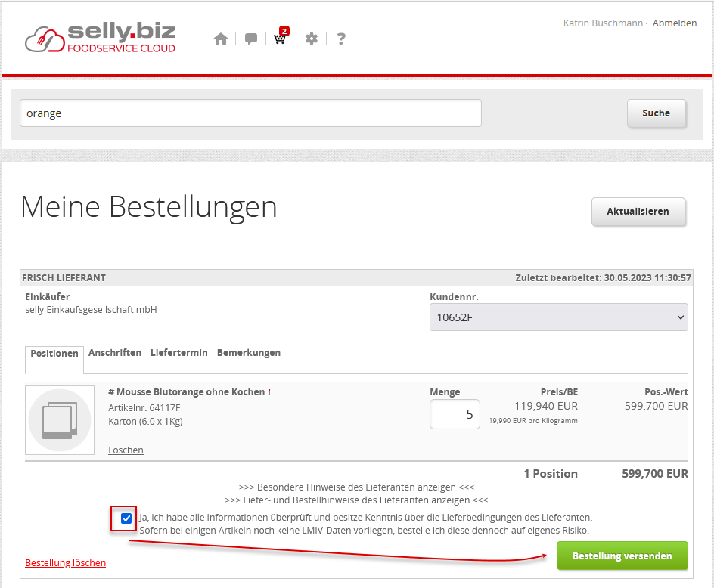Switch to the Anschriften tab
Viewport: 714px width, 588px height.
[115, 353]
